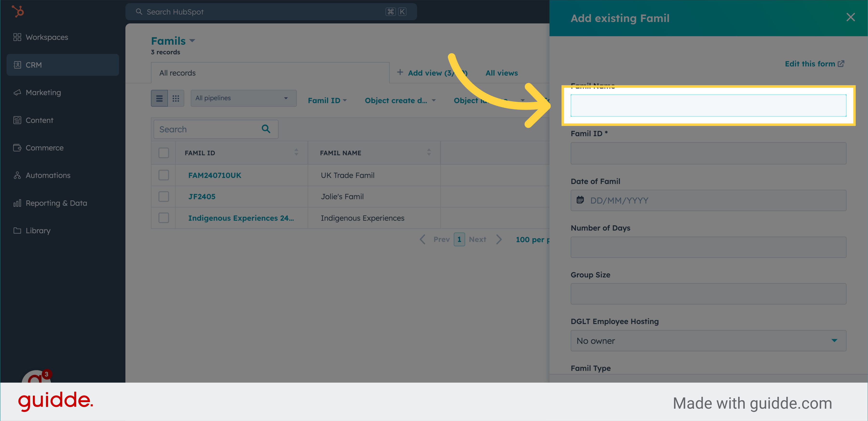
Task: Open the Marketing megaphone menu
Action: (x=43, y=92)
